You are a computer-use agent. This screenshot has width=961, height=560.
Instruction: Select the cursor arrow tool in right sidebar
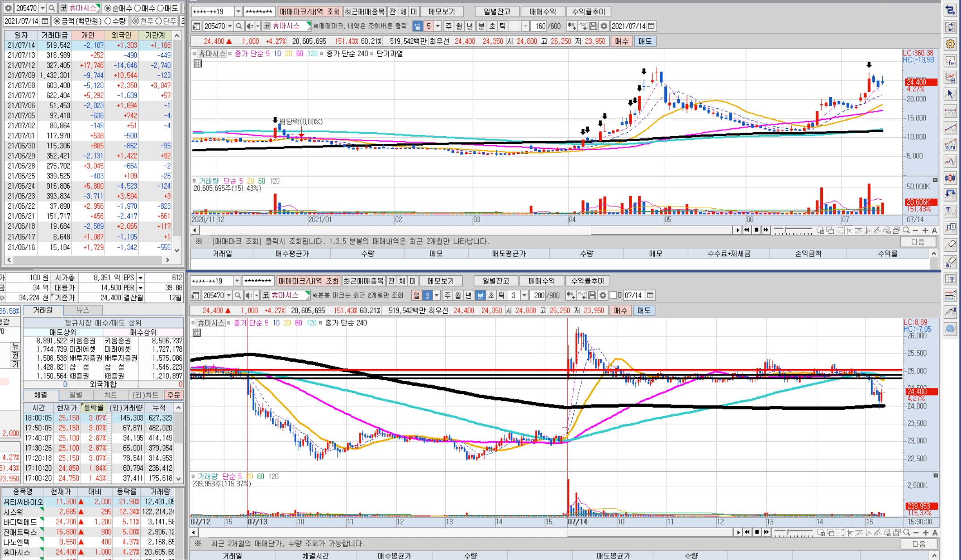tap(950, 94)
